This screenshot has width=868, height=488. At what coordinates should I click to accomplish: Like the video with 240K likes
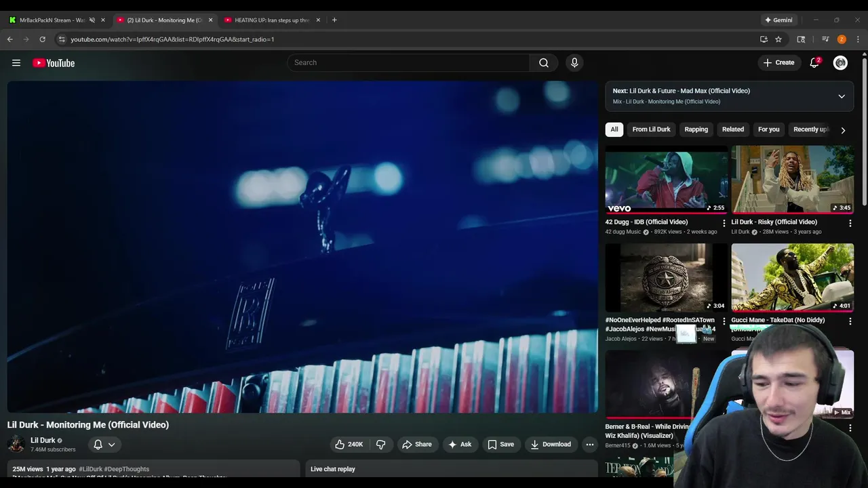[x=349, y=445]
